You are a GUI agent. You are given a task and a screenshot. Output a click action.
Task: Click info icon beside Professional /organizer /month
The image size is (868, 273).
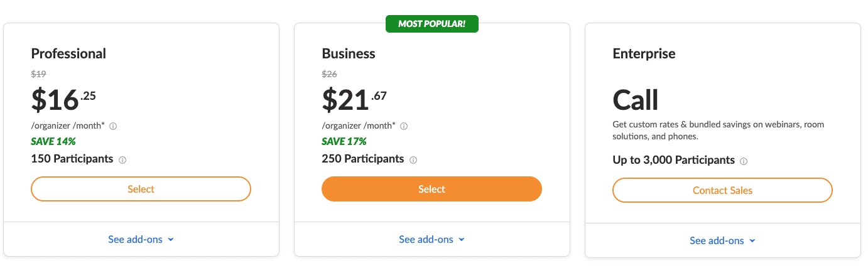113,126
